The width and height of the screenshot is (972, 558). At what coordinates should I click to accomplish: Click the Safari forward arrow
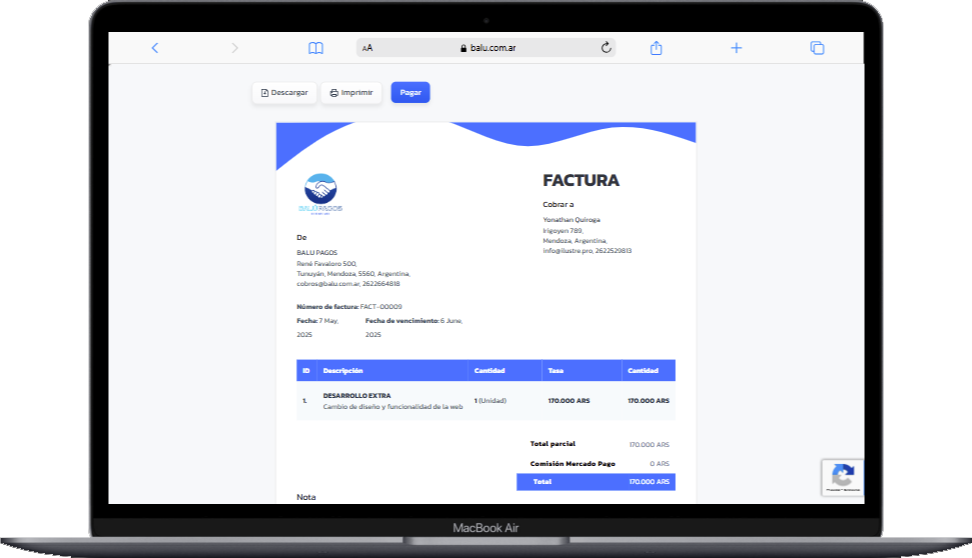(x=235, y=48)
